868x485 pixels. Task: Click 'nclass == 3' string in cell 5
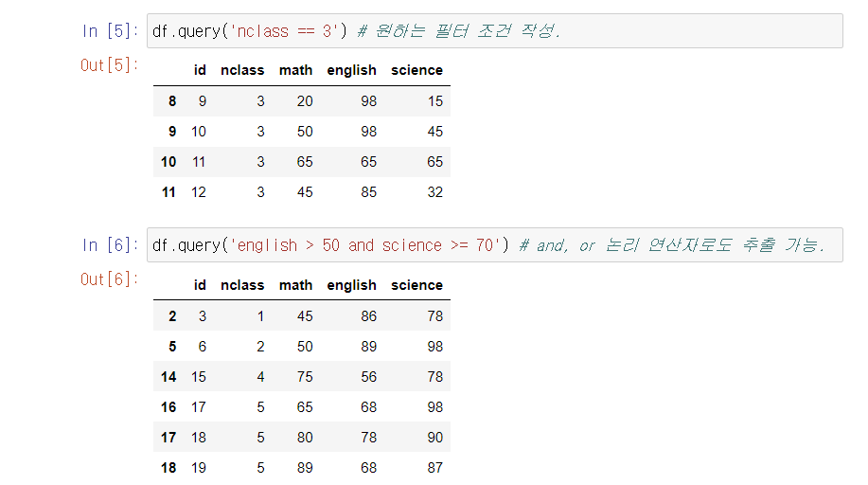click(x=284, y=31)
